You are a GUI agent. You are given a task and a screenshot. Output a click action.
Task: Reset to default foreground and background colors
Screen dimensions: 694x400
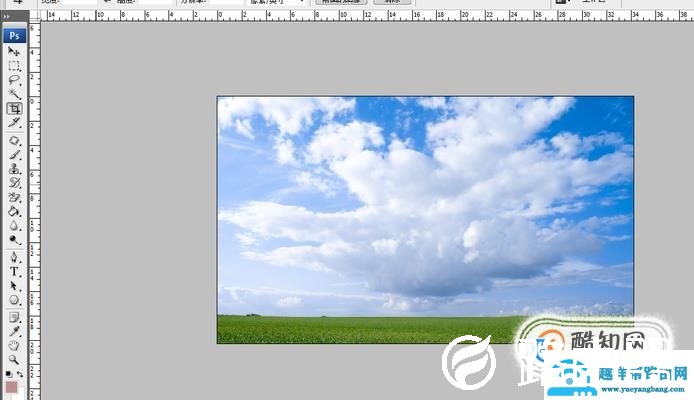9,374
